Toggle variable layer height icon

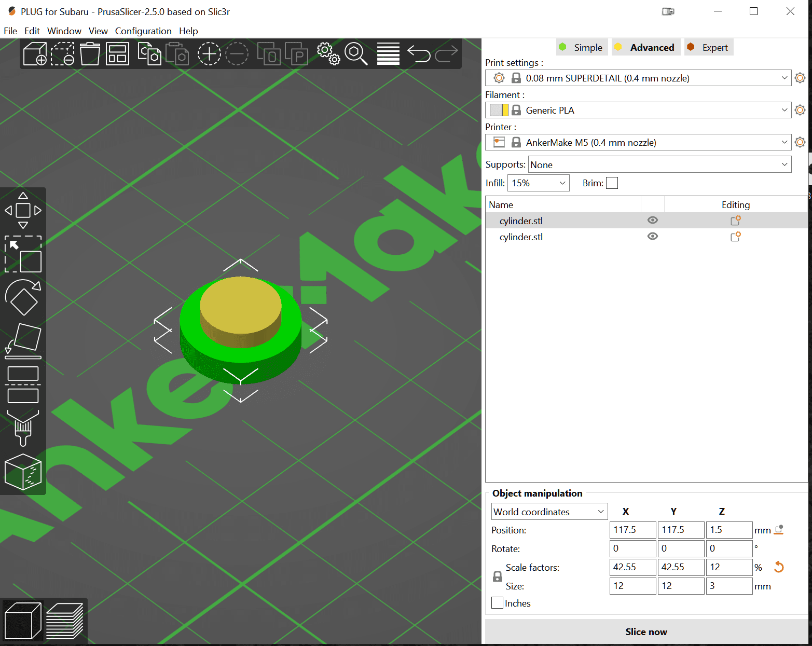388,53
